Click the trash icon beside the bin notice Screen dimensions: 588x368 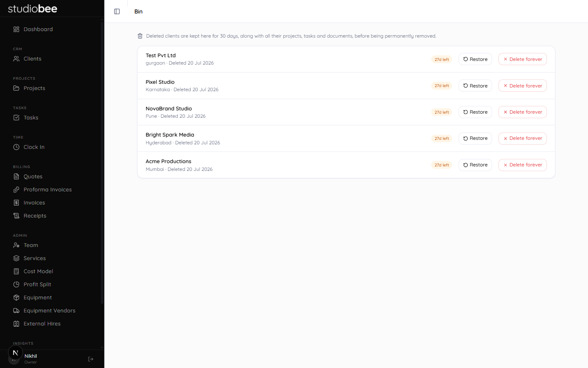(140, 36)
